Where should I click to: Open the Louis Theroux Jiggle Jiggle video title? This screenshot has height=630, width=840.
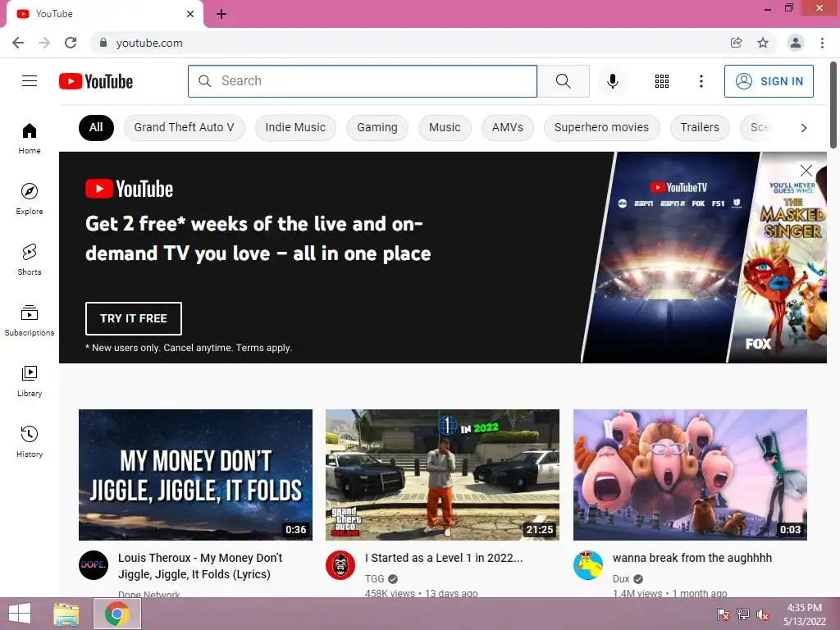(x=200, y=566)
